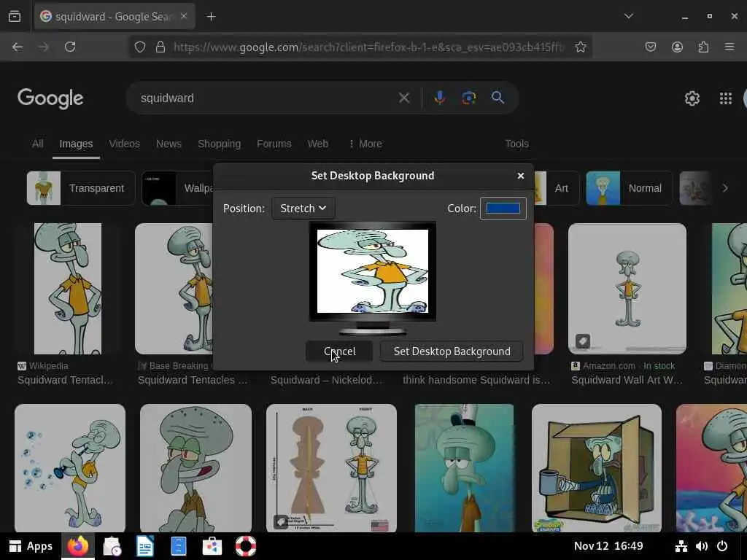Open search Tools options
Screen dimensions: 747x560
coord(517,144)
